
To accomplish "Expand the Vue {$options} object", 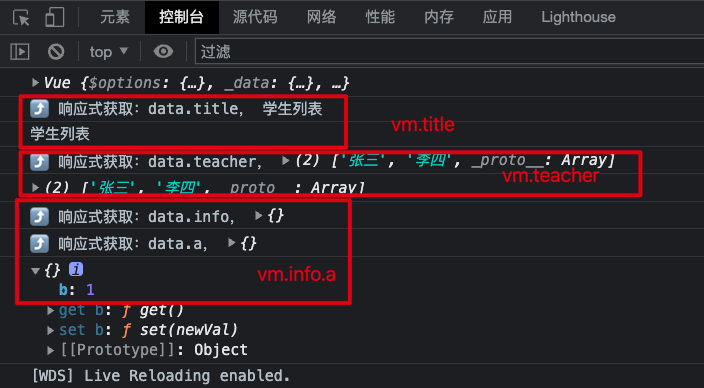I will click(x=35, y=83).
